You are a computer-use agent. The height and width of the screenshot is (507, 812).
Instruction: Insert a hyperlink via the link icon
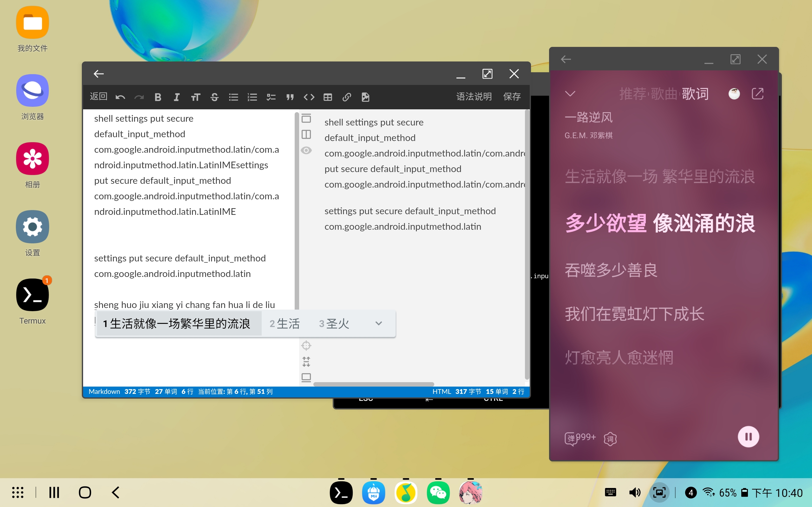[347, 97]
